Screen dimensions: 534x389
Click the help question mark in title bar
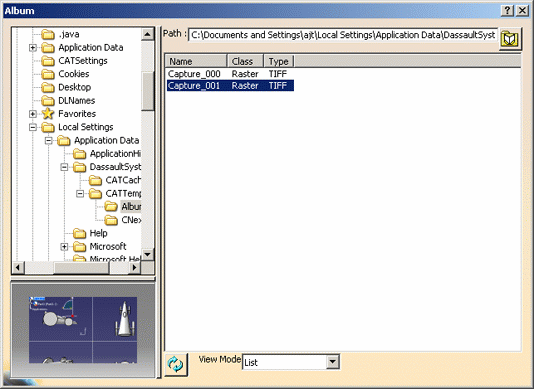coord(507,11)
